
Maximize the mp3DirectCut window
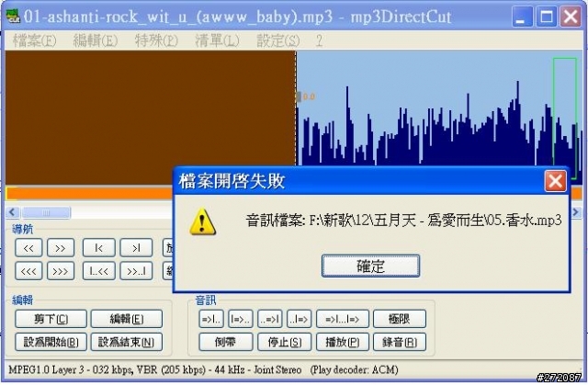click(547, 17)
